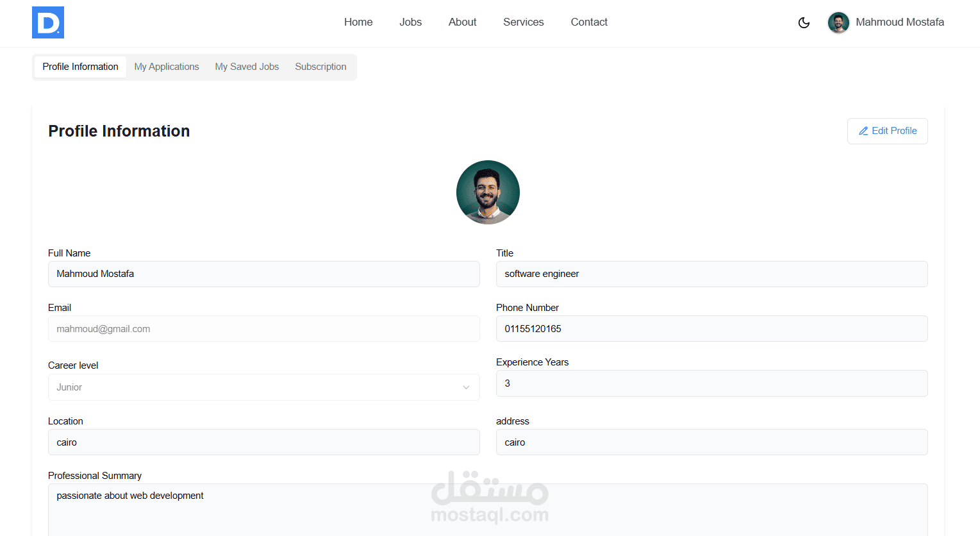Click the Professional Summary text area
The image size is (980, 536).
click(x=488, y=510)
